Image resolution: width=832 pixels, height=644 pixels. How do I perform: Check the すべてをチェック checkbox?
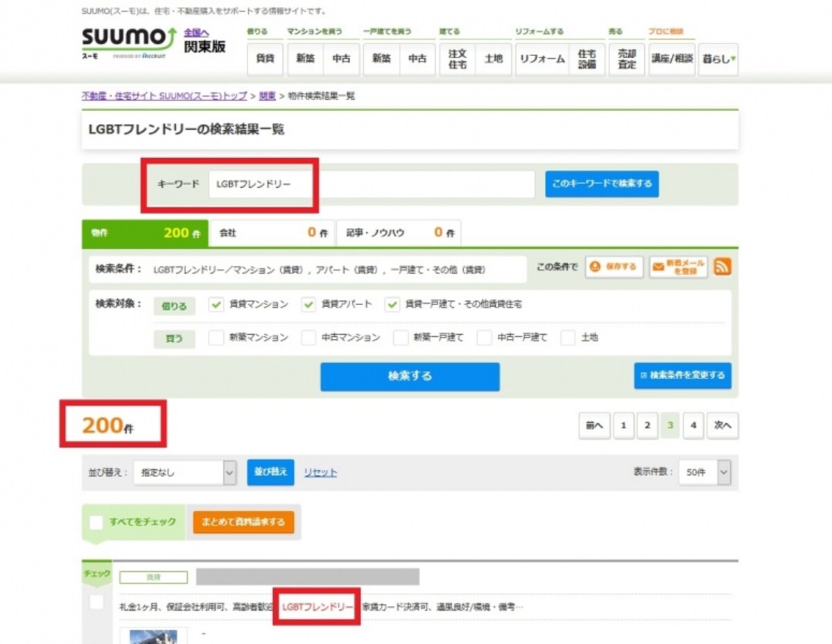pos(96,522)
